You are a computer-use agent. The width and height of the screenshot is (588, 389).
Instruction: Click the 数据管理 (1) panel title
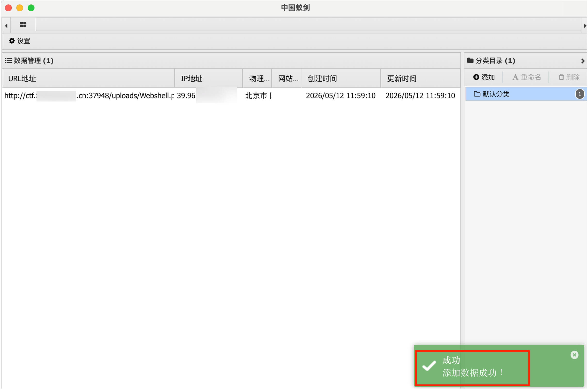[34, 61]
